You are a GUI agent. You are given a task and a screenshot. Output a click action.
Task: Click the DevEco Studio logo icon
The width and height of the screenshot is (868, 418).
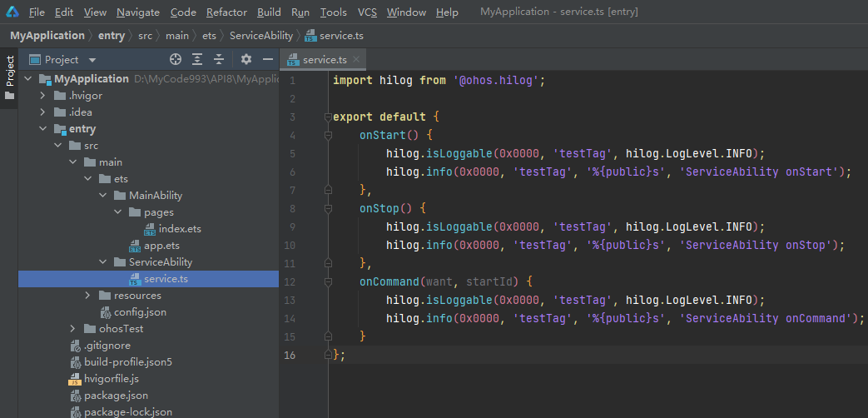pos(11,12)
